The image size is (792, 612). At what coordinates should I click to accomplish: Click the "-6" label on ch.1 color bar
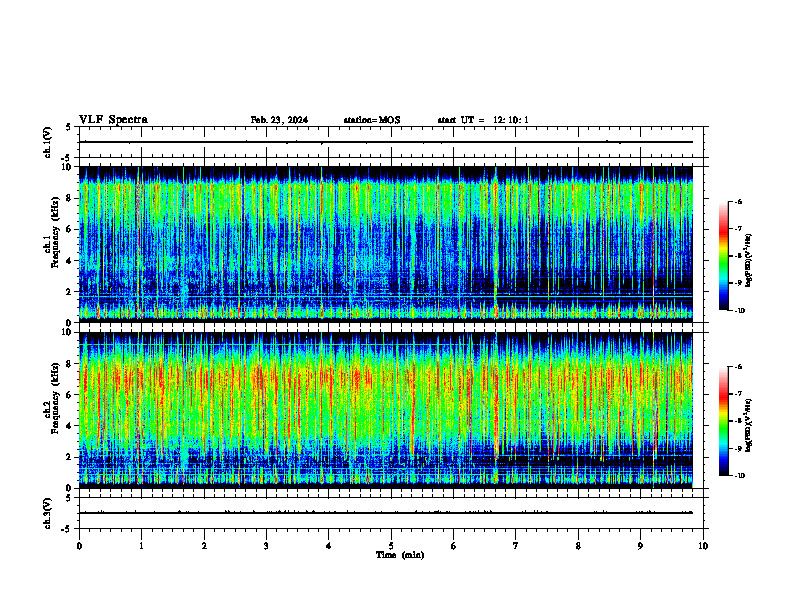pos(738,201)
